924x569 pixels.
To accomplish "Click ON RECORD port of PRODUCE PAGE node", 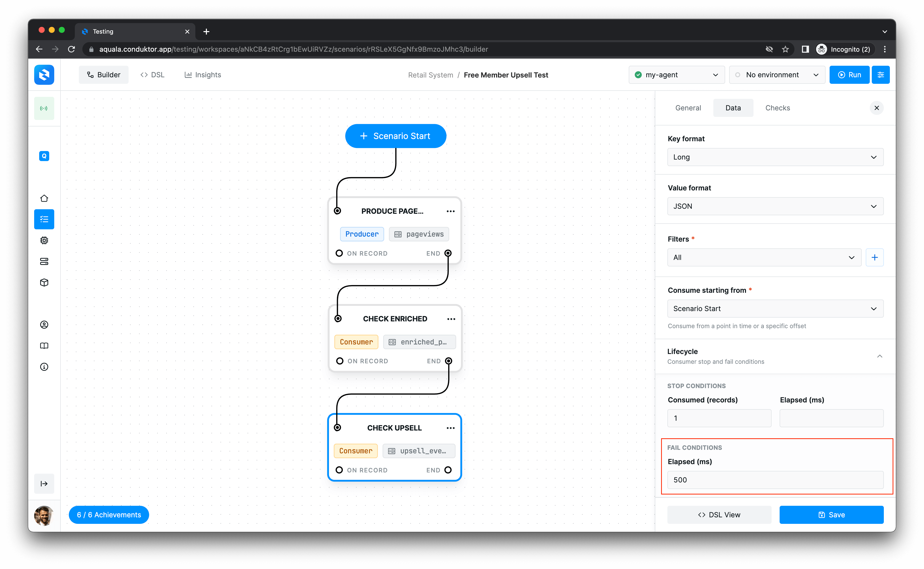I will click(339, 253).
